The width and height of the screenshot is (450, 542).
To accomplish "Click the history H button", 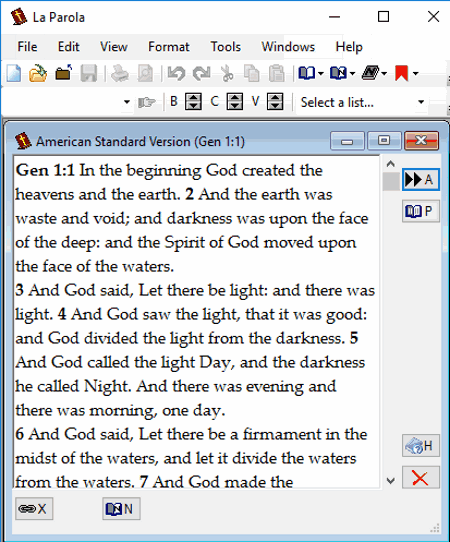I will click(x=421, y=446).
